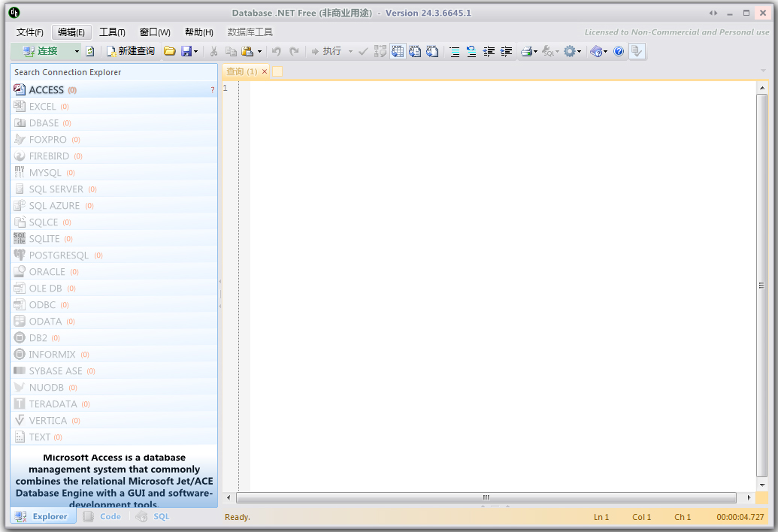Click the settings gear icon

point(570,51)
